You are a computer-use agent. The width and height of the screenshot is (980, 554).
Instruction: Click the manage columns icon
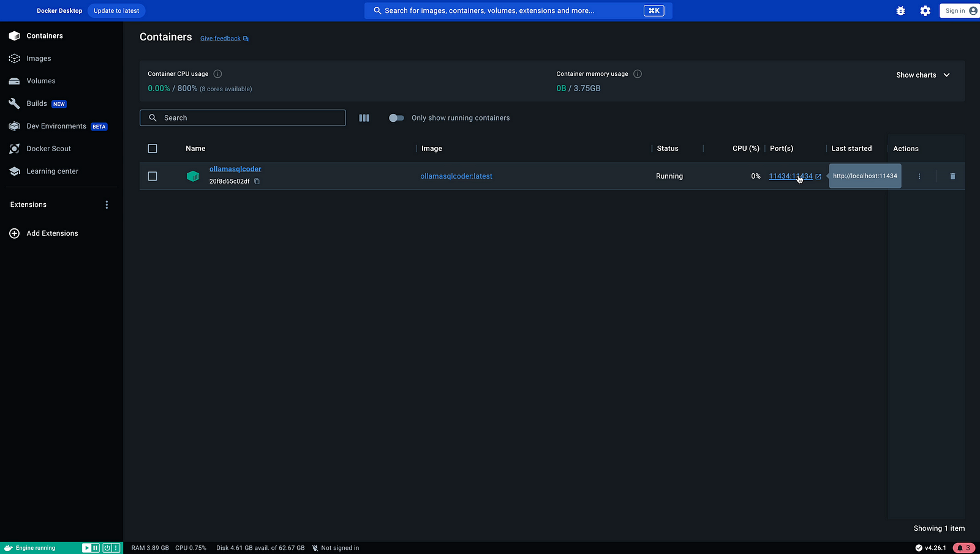(x=364, y=118)
